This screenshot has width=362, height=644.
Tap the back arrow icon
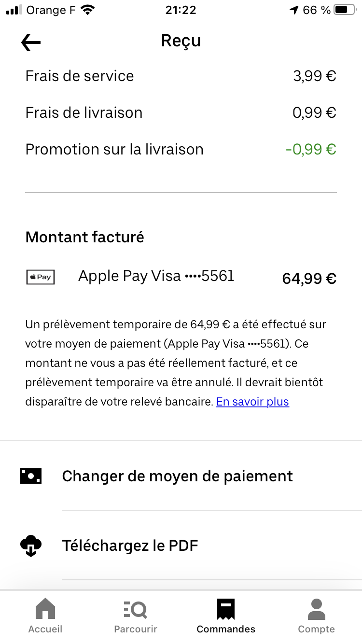coord(31,42)
